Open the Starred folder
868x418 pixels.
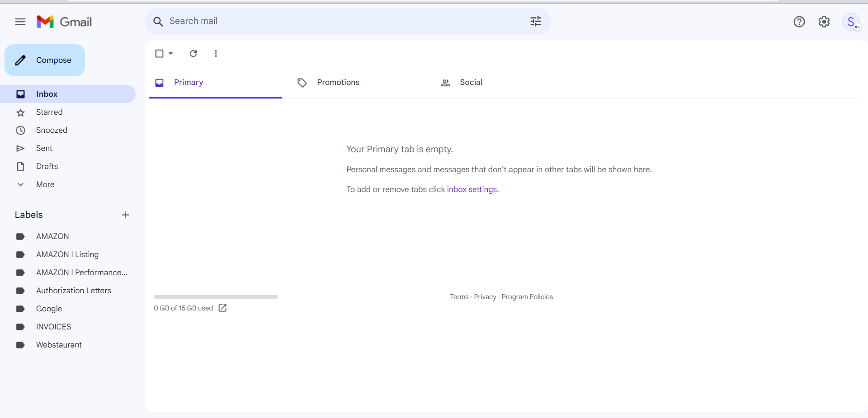[68, 112]
